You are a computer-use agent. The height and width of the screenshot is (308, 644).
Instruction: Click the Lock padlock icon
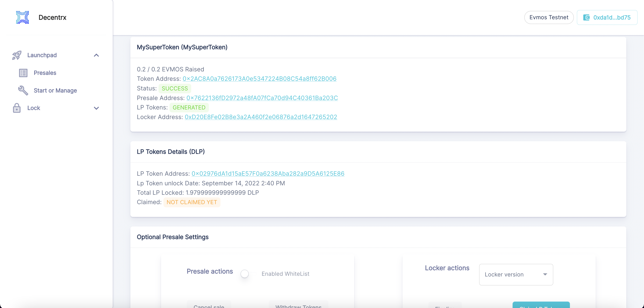[17, 108]
